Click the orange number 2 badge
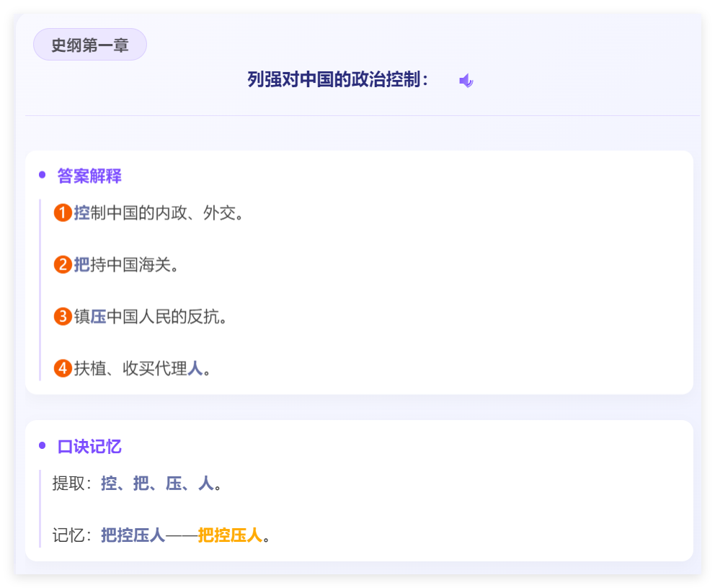Image resolution: width=715 pixels, height=588 pixels. click(x=63, y=264)
